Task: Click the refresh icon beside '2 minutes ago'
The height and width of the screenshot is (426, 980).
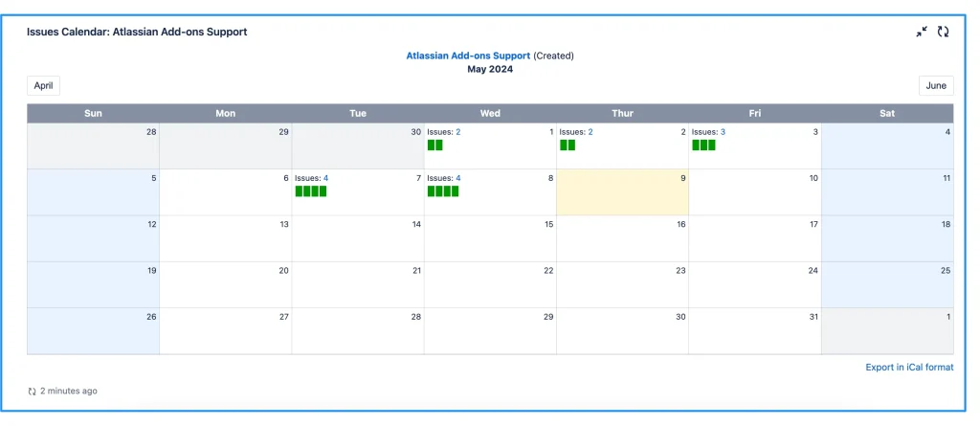Action: (x=33, y=392)
